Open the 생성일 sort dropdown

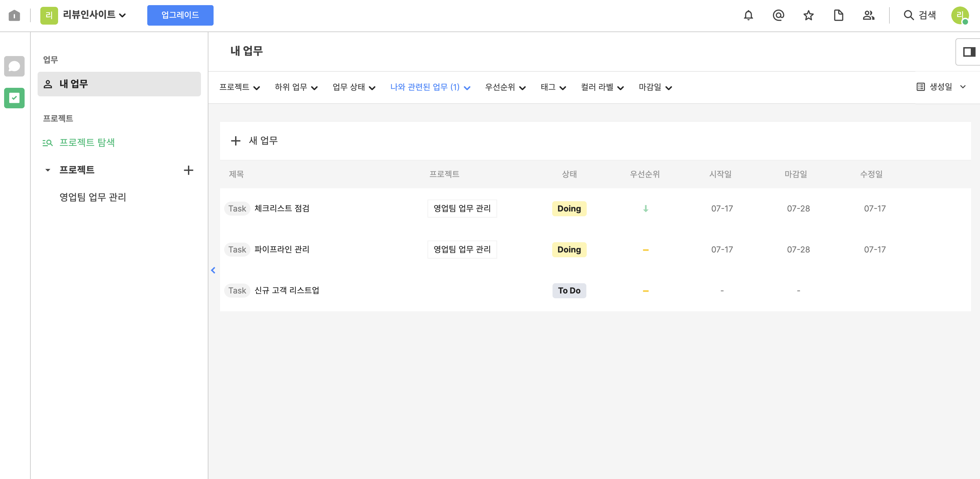coord(941,87)
